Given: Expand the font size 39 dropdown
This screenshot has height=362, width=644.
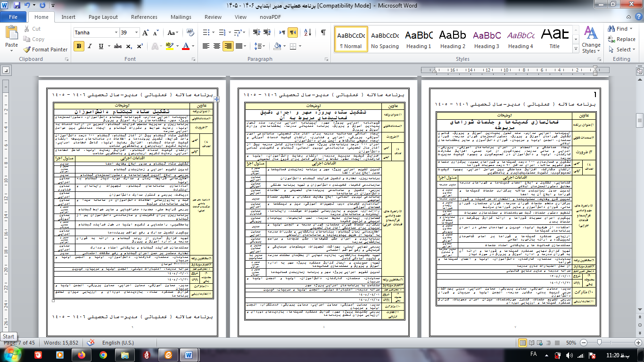Looking at the screenshot, I should (x=137, y=33).
